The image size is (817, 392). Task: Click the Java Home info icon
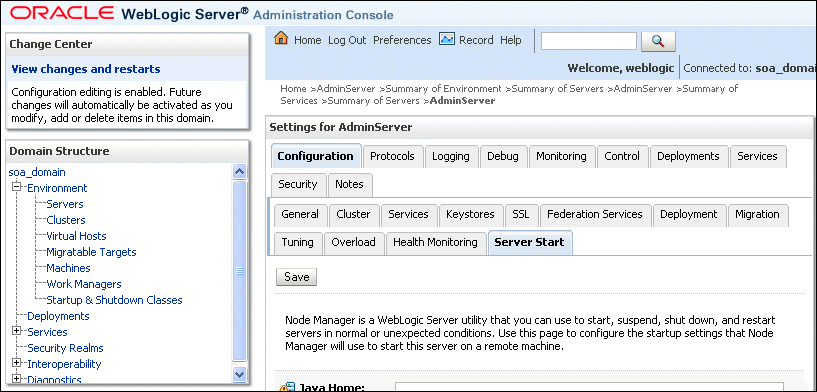point(288,388)
